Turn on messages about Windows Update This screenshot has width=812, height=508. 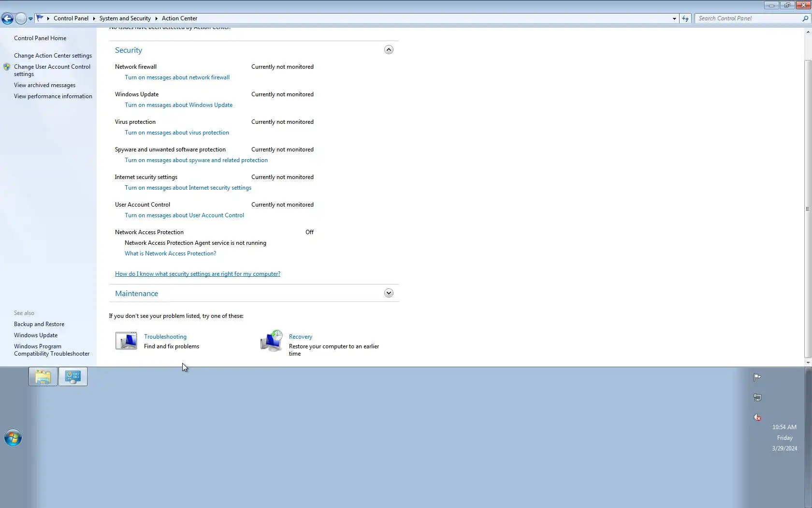[178, 105]
